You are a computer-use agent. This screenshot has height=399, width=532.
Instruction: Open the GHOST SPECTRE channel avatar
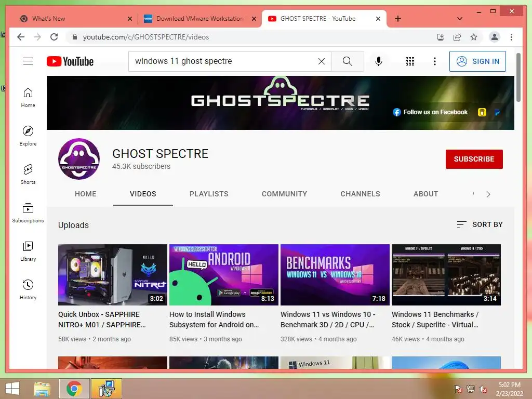pos(79,159)
